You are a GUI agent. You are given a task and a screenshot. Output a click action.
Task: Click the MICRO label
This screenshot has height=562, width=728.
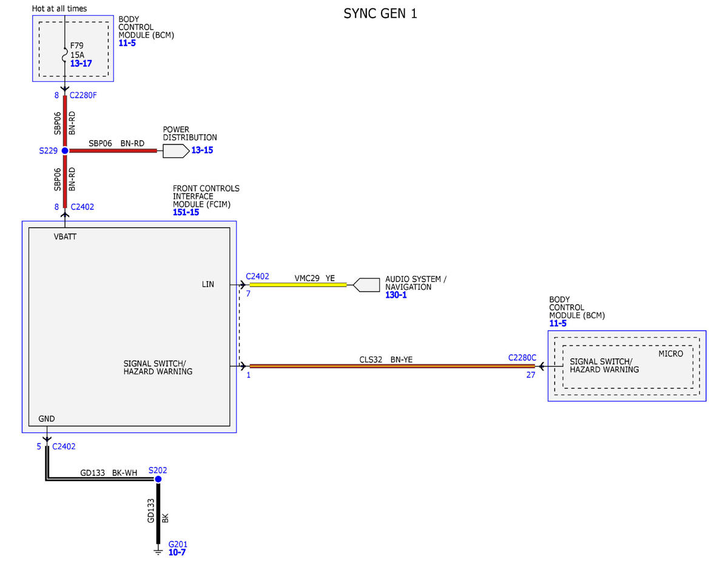coord(671,353)
